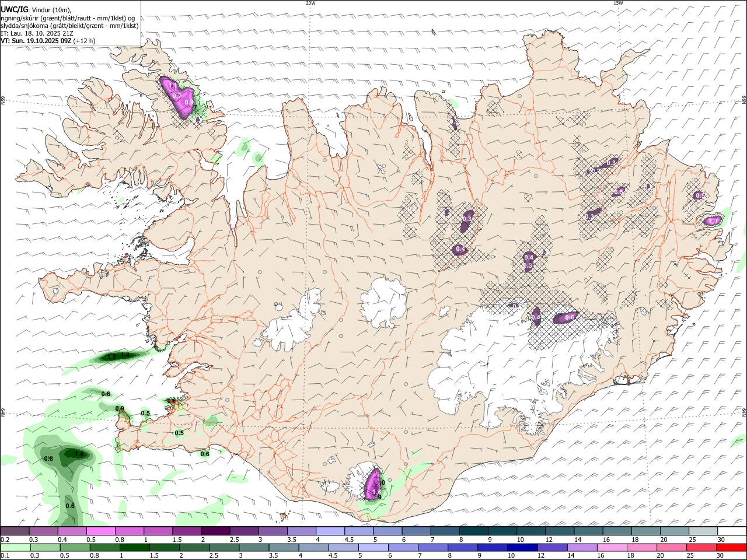Viewport: 747px width, 560px height.
Task: Click the 15W longitude label
Action: click(x=617, y=3)
